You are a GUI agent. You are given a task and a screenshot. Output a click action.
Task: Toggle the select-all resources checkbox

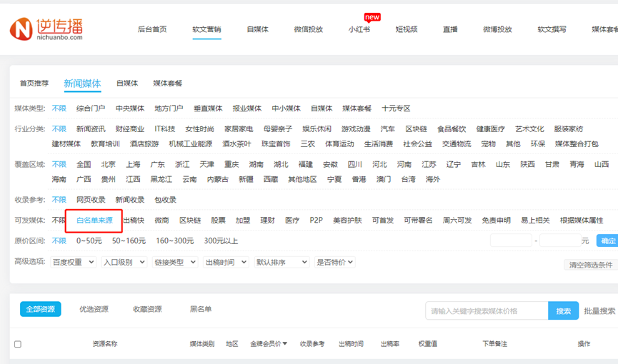[x=18, y=344]
